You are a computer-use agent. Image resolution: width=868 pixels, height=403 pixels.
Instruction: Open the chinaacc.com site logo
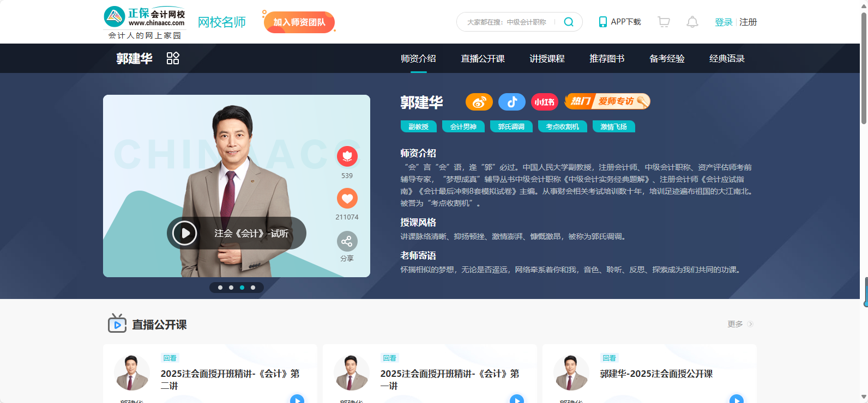144,22
